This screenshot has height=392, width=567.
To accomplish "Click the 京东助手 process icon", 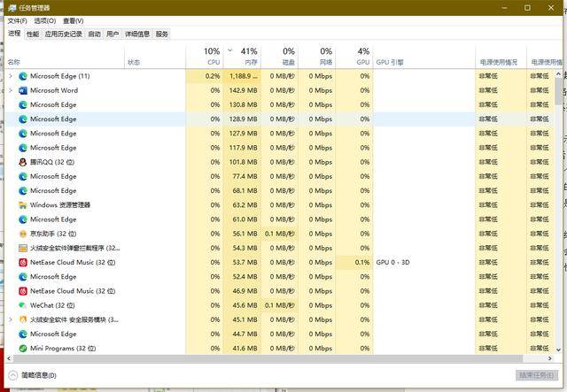I will click(23, 234).
